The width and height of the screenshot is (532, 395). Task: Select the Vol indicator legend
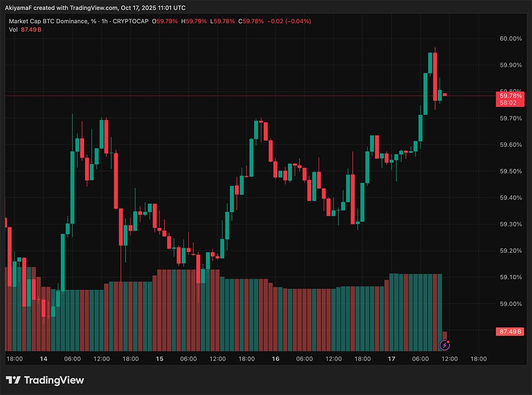[x=14, y=29]
